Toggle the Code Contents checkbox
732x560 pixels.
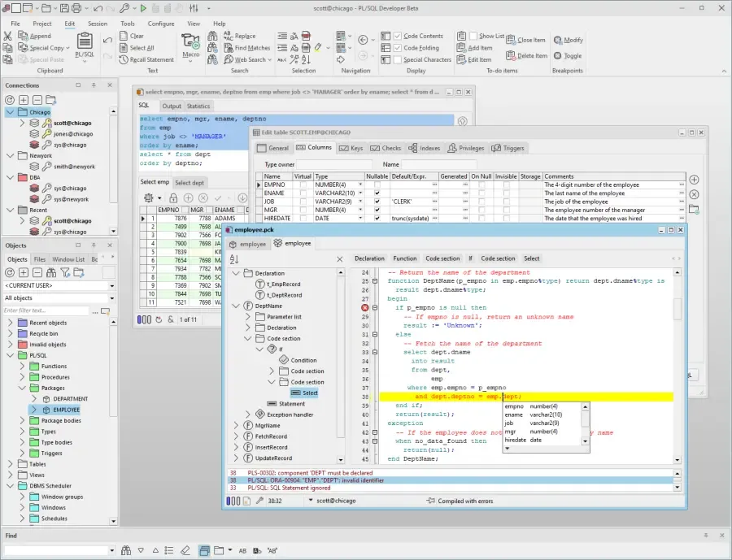tap(398, 36)
